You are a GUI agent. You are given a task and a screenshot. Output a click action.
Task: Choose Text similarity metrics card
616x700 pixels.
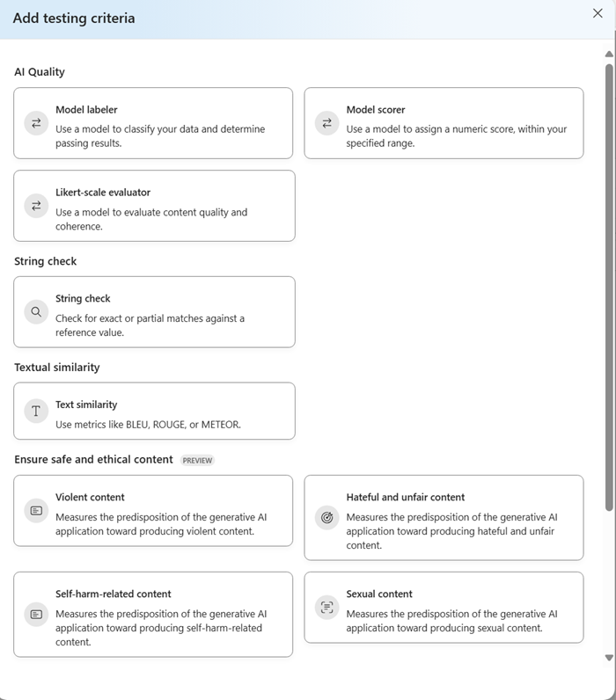tap(155, 411)
